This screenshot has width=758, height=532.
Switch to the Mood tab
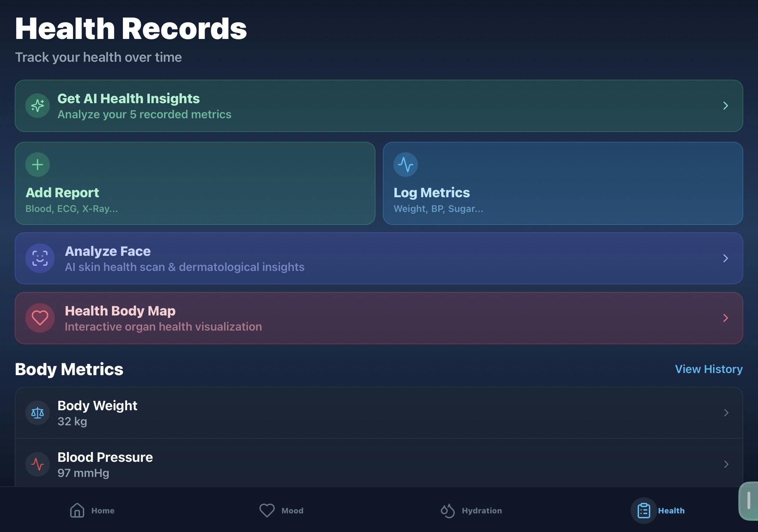[281, 511]
